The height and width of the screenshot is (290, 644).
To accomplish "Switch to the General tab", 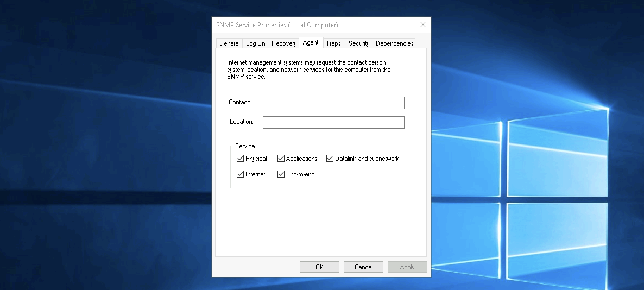I will tap(229, 43).
